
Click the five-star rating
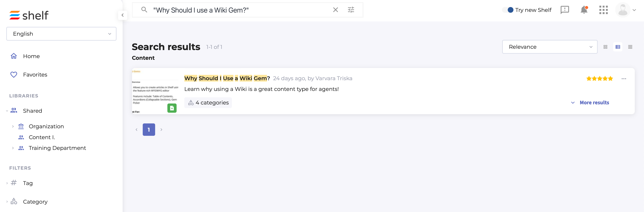[600, 79]
